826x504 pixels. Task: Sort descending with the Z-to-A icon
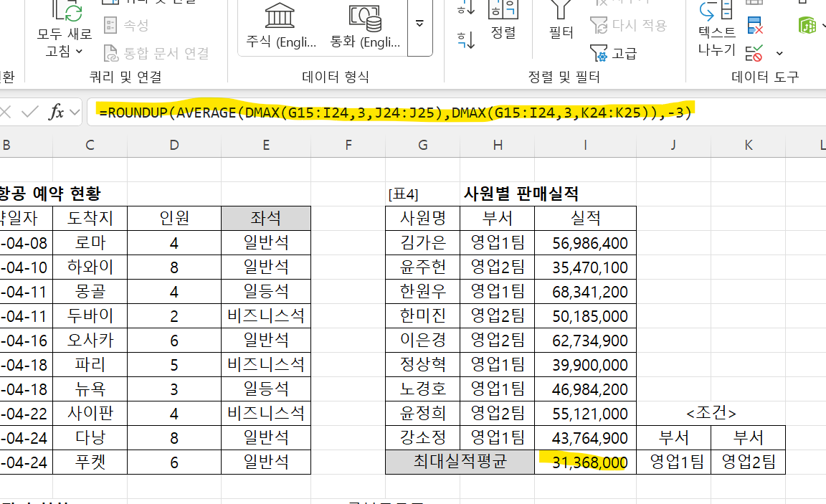(x=466, y=39)
